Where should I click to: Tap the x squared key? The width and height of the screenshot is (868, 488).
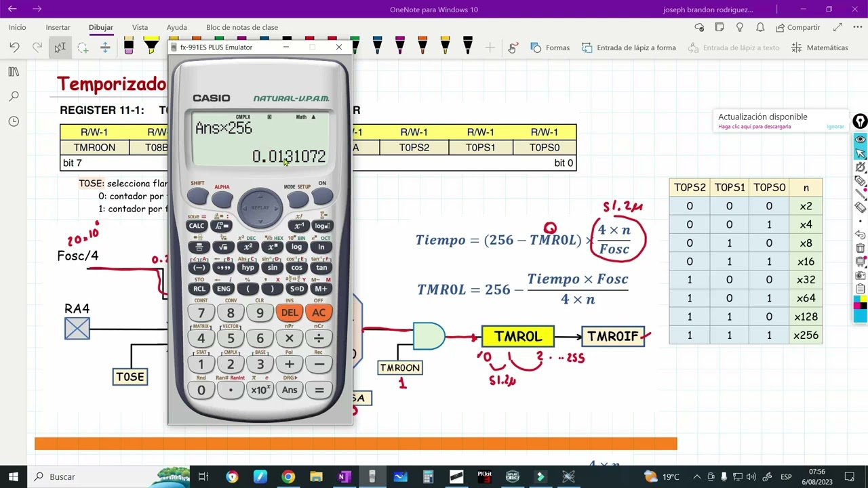point(248,247)
